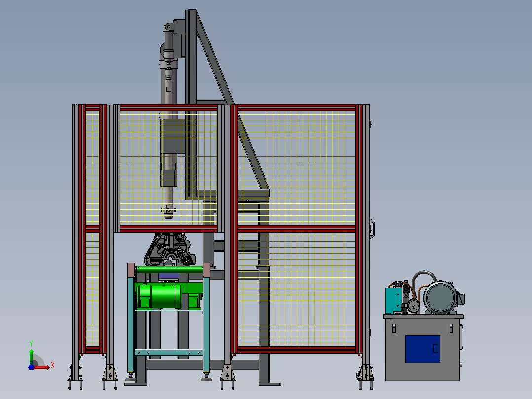Select the green cylindrical tank under the workpiece
Image resolution: width=532 pixels, height=399 pixels.
point(159,296)
